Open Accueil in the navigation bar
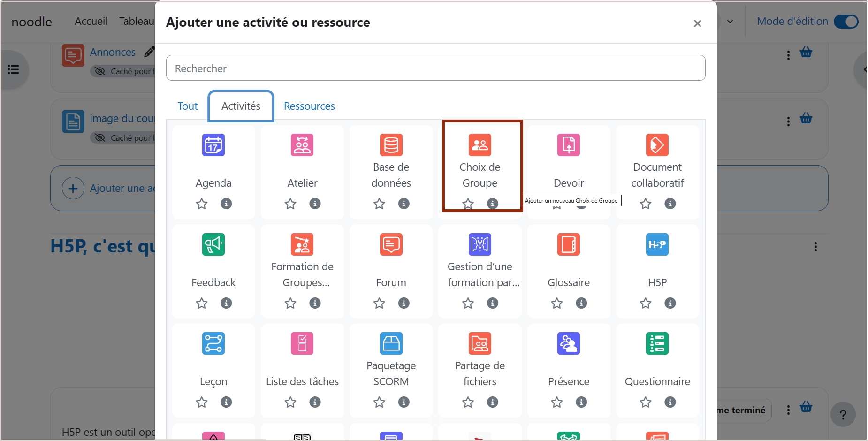Image resolution: width=868 pixels, height=441 pixels. click(x=91, y=22)
